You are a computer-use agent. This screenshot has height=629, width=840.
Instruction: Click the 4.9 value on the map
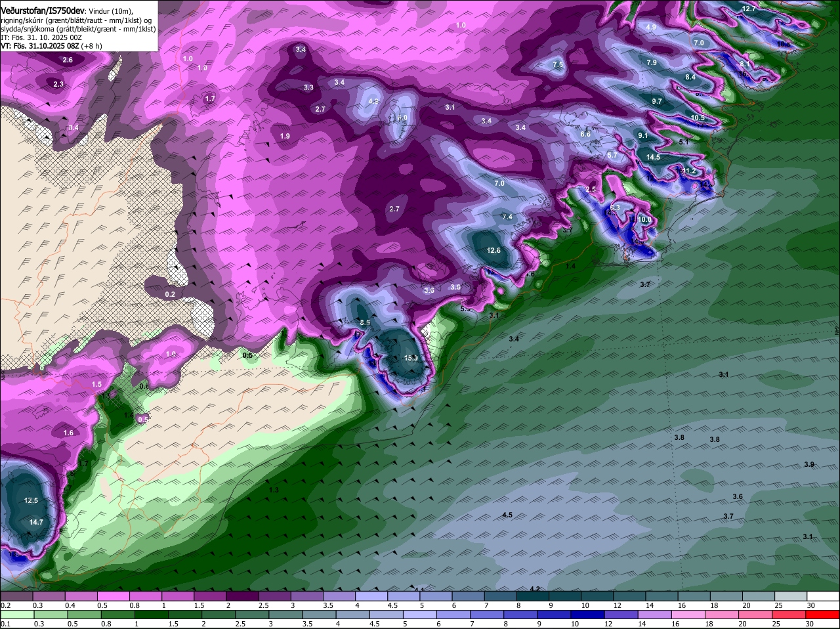(651, 27)
